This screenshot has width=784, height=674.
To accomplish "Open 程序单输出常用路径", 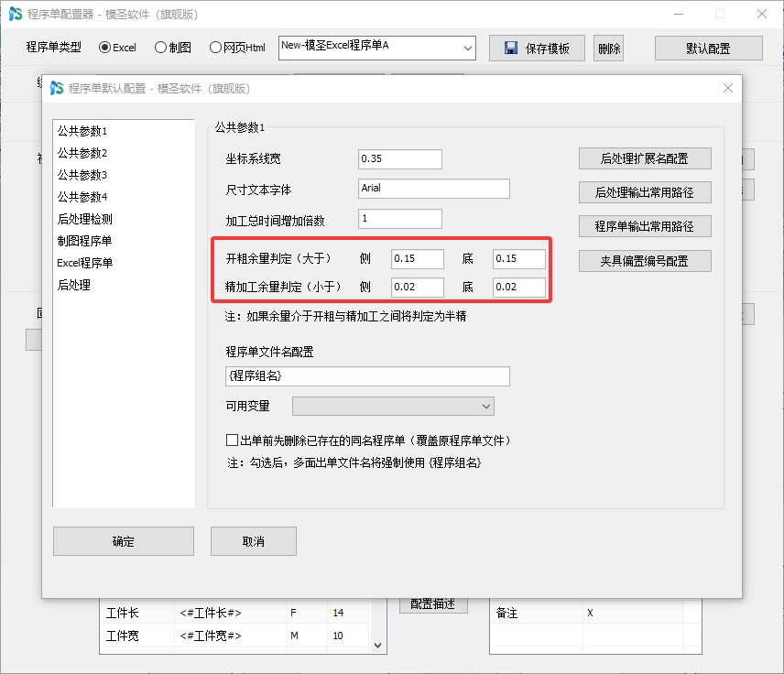I will (645, 226).
